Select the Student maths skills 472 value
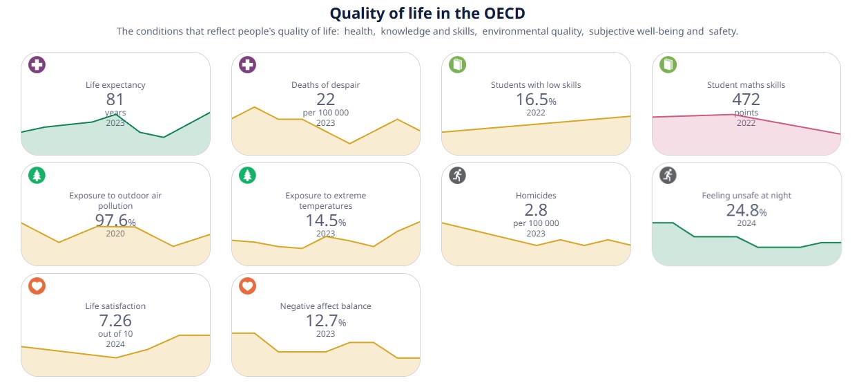This screenshot has width=868, height=392. pos(746,100)
